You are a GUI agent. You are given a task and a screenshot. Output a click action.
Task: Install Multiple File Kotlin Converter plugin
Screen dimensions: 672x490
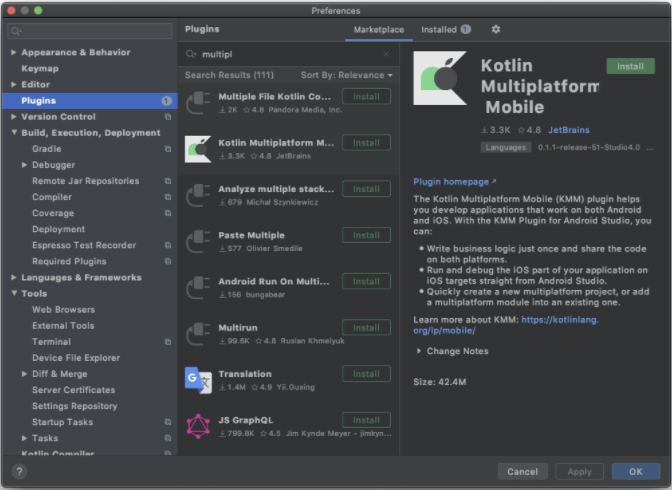coord(366,96)
